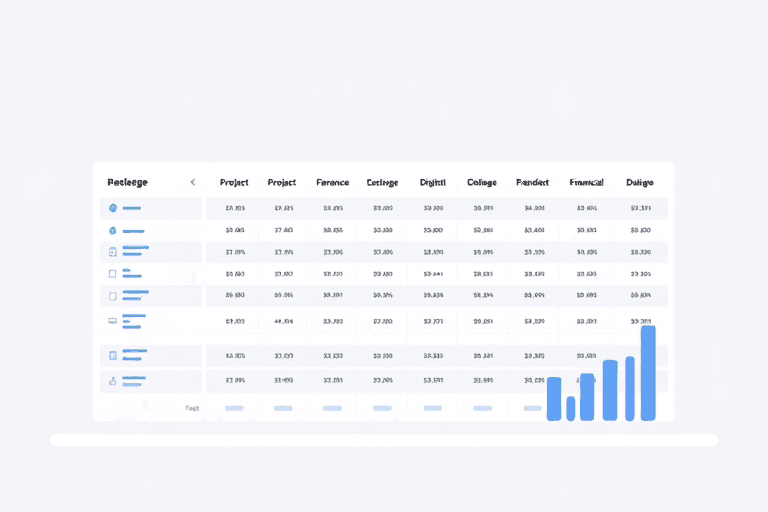Click the footer pill under the Ference column
The height and width of the screenshot is (512, 768).
point(332,408)
